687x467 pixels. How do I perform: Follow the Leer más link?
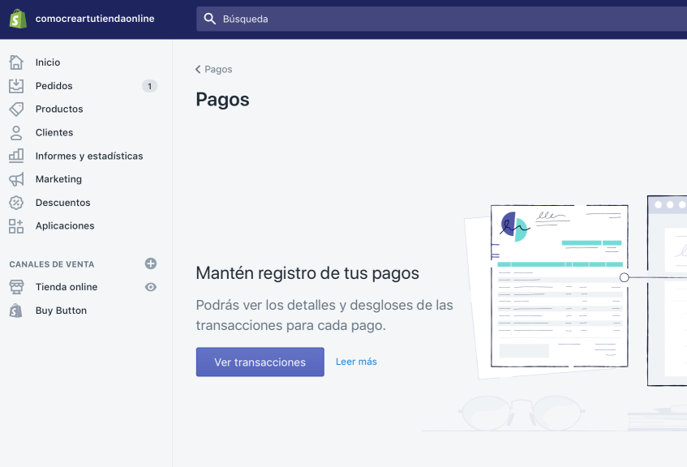click(x=356, y=362)
